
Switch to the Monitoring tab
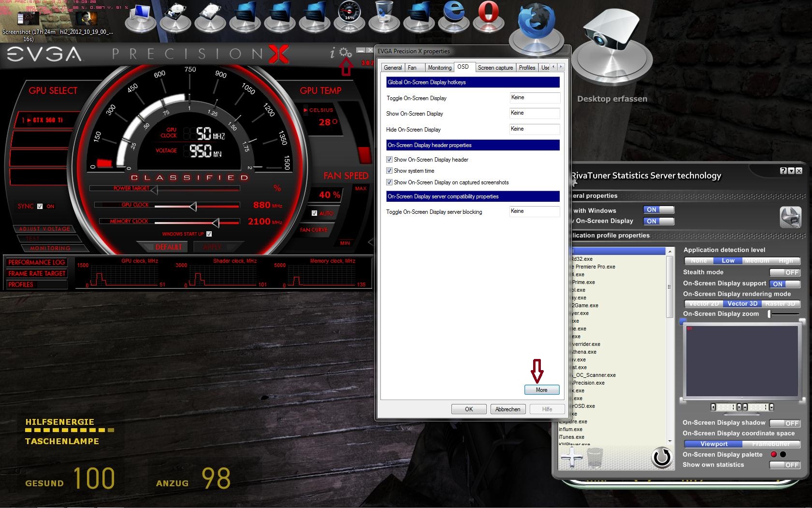[x=440, y=68]
